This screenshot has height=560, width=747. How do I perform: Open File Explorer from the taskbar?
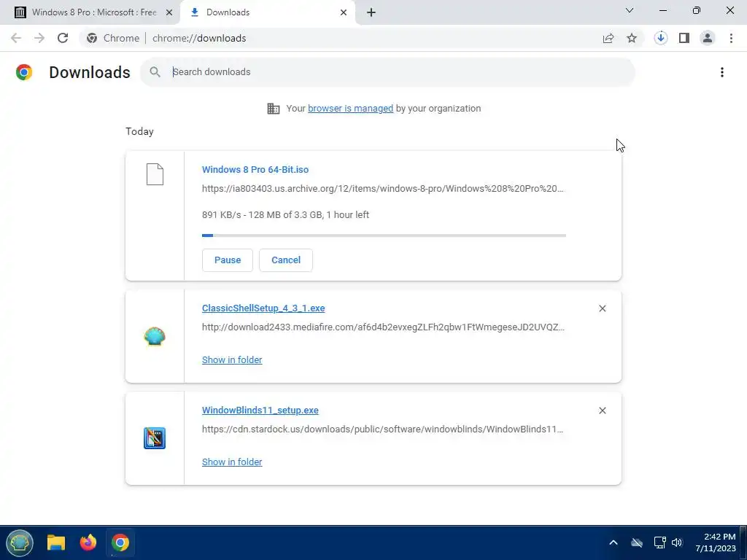55,542
